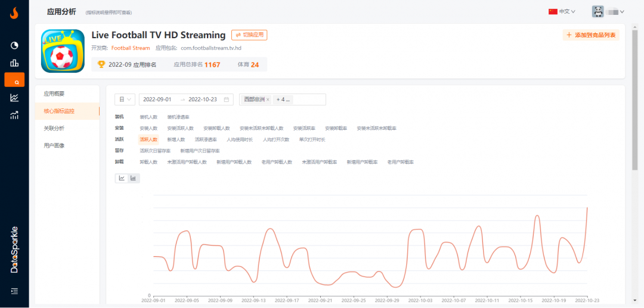The image size is (644, 308).
Task: Choose the 活跃次日留存率 metric
Action: tap(155, 151)
